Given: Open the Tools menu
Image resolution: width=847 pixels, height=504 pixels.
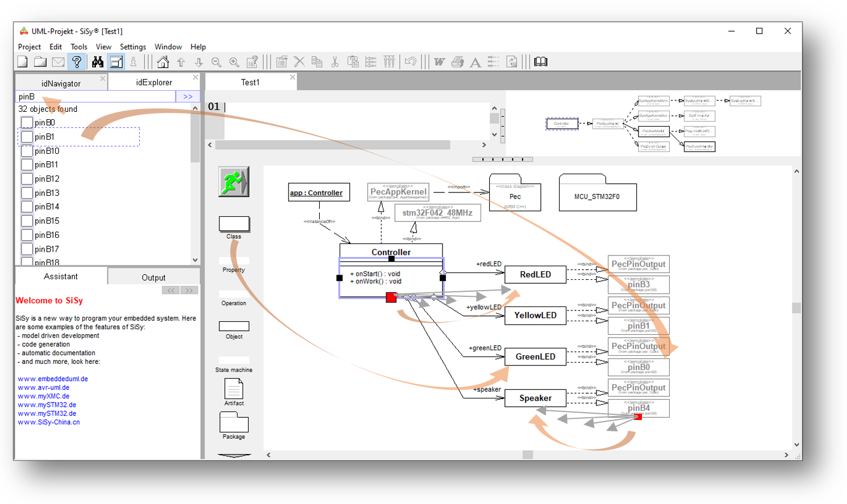Looking at the screenshot, I should pos(78,47).
